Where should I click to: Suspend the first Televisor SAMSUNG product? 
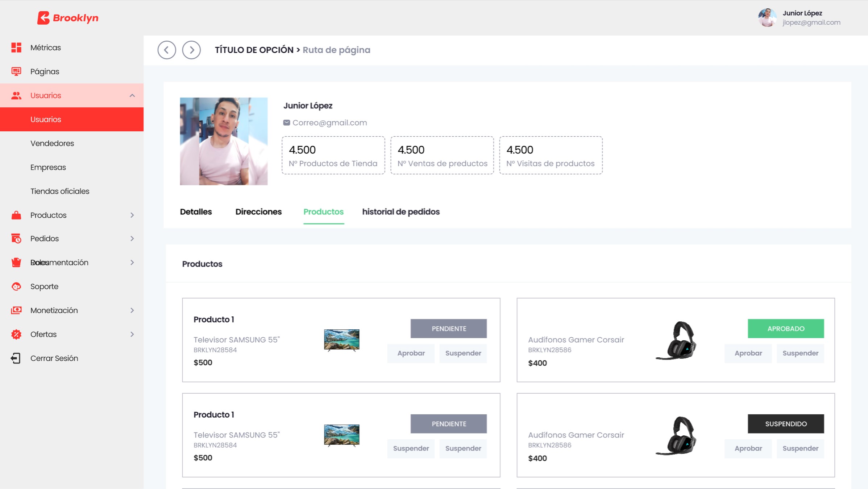[x=463, y=353]
